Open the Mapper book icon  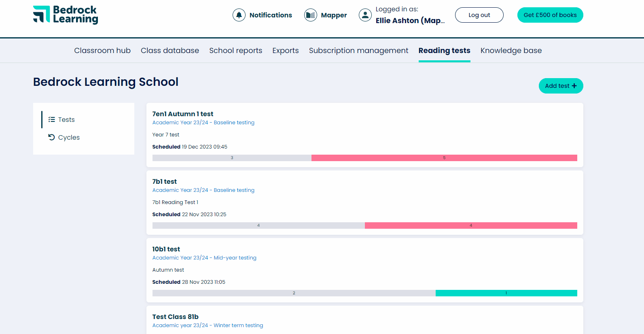click(311, 15)
